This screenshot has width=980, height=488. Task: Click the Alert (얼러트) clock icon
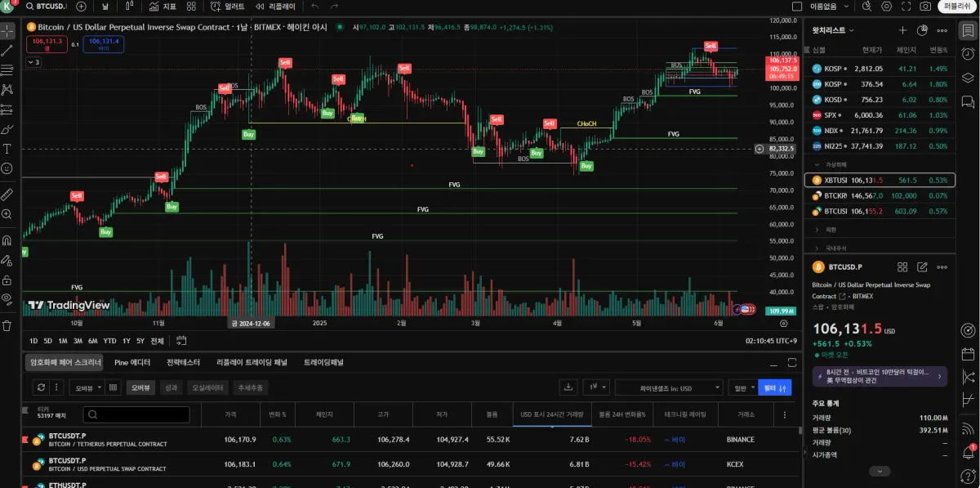click(x=229, y=7)
